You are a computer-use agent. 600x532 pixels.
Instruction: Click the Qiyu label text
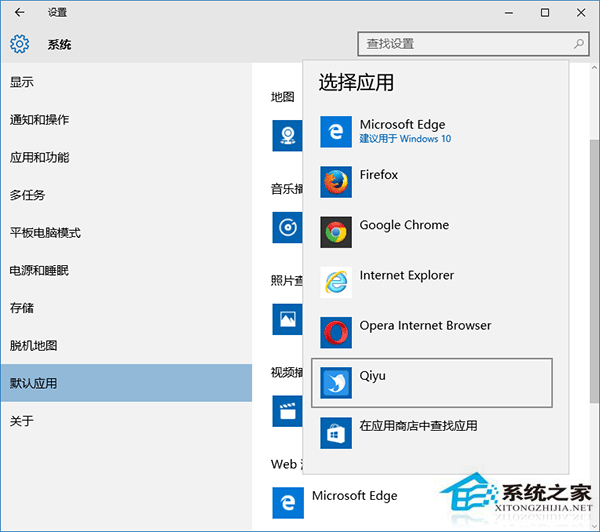click(373, 376)
